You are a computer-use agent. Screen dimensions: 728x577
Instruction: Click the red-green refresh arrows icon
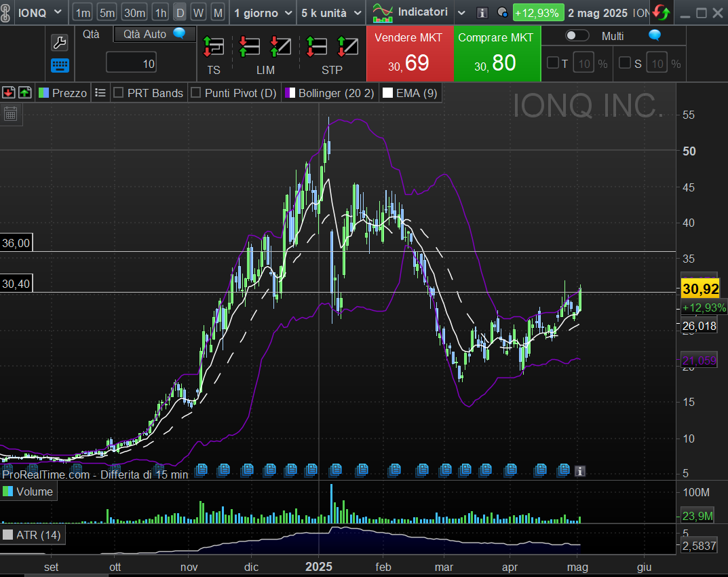tap(662, 13)
